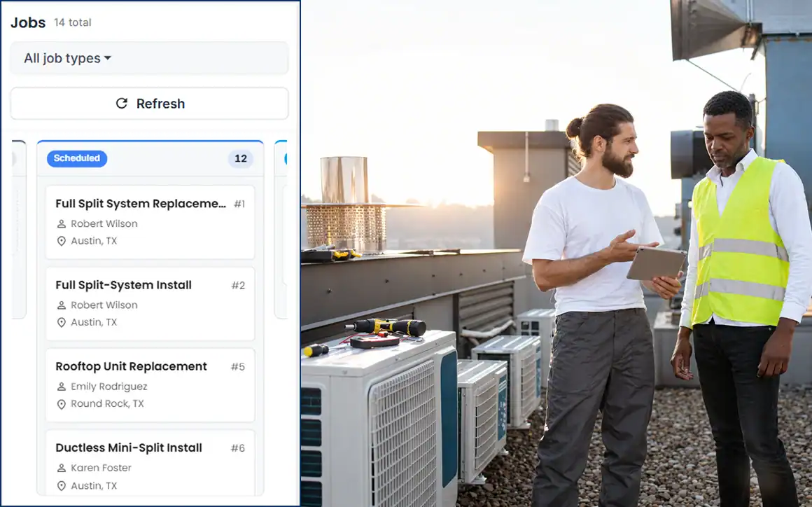Click the location pin on job #2

61,322
